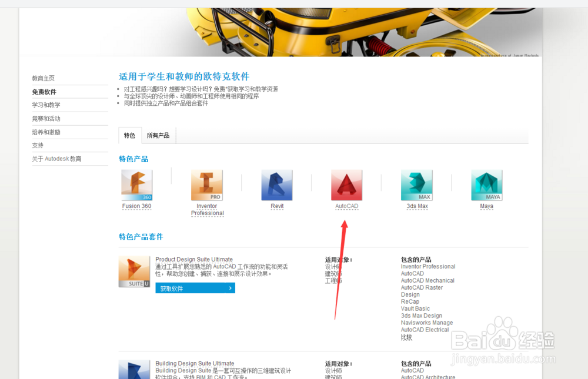Click Navisworks Manage in product list
588x379 pixels.
pyautogui.click(x=427, y=323)
